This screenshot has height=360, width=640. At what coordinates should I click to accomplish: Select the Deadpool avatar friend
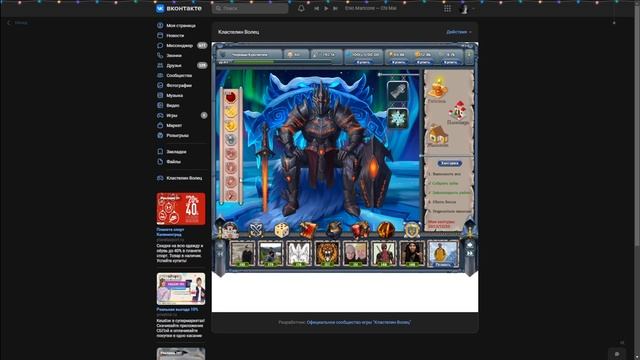point(384,253)
